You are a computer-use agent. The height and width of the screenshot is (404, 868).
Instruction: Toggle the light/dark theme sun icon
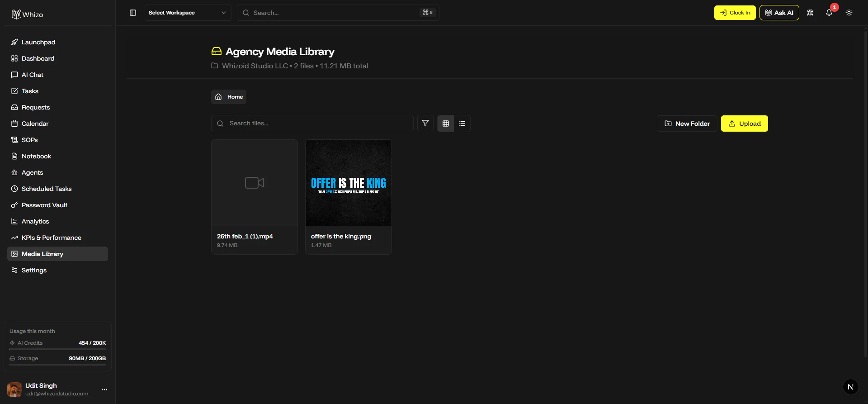tap(849, 13)
